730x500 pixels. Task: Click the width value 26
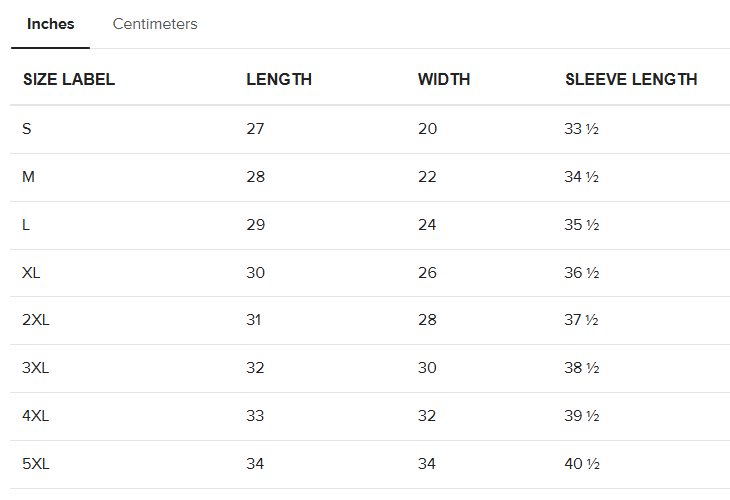tap(427, 272)
